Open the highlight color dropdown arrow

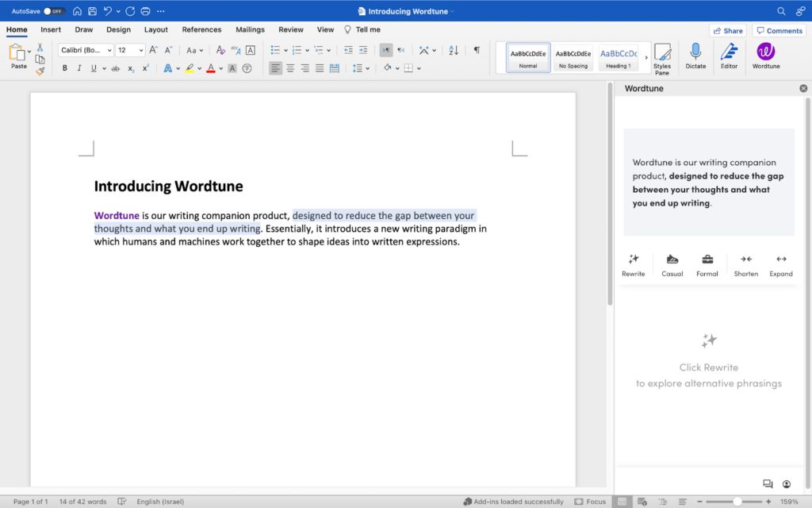199,68
